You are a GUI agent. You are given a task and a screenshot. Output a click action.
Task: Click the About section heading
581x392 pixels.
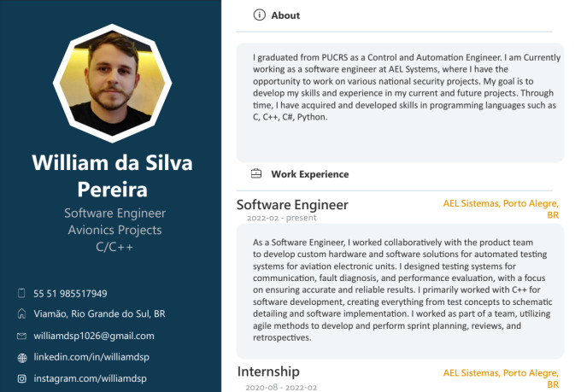click(x=285, y=15)
